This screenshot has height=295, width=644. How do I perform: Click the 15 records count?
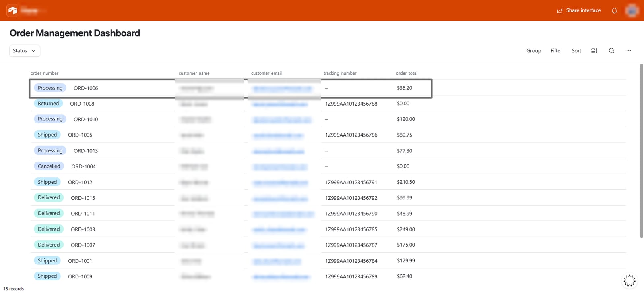coord(14,289)
